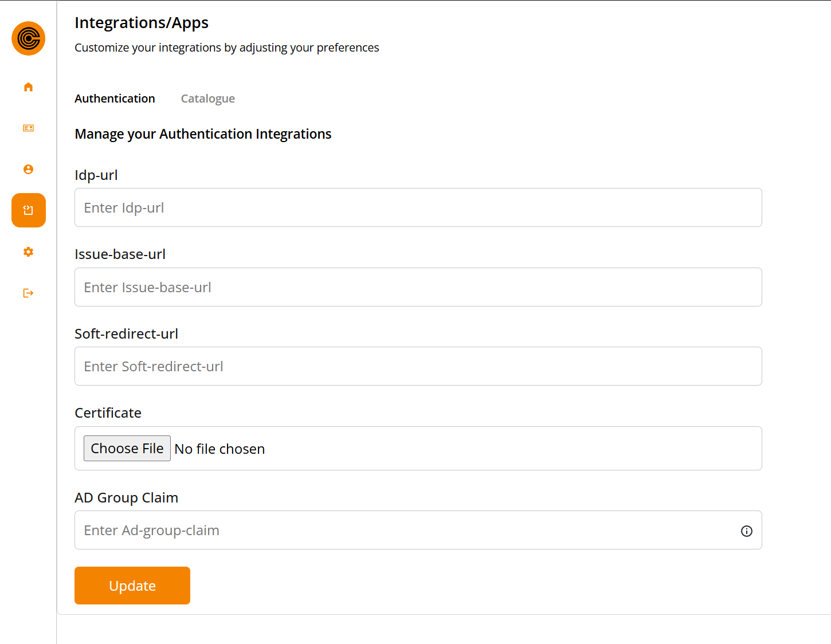Go to Home via sidebar icon
The image size is (831, 644).
pyautogui.click(x=28, y=87)
